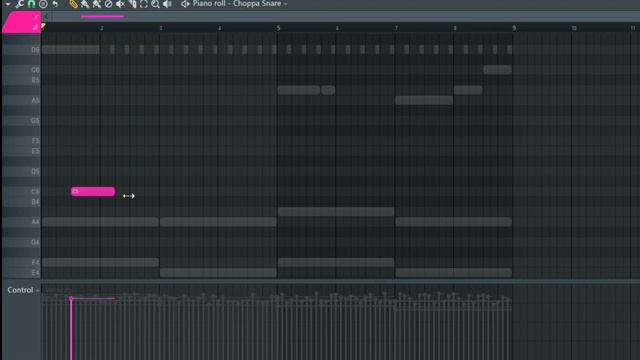Image resolution: width=640 pixels, height=360 pixels.
Task: Click ghost E4 note starting at bar 3
Action: click(x=218, y=273)
